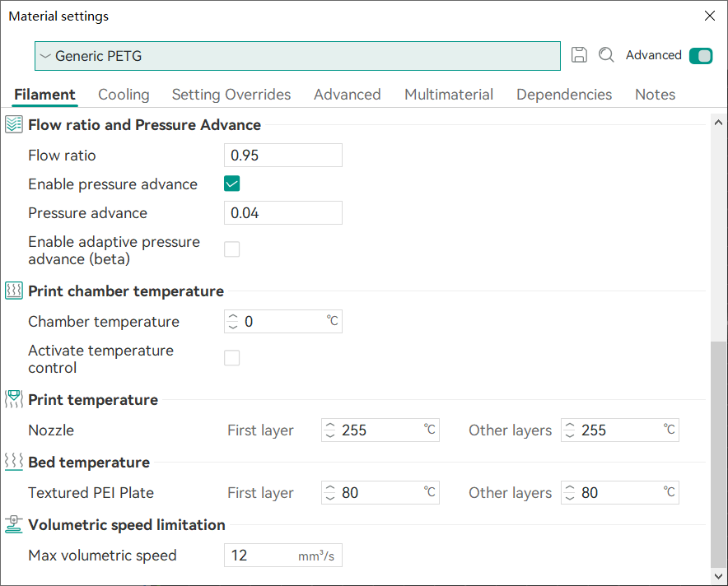Viewport: 728px width, 586px height.
Task: Click the Volumetric speed limitation section icon
Action: pos(14,524)
